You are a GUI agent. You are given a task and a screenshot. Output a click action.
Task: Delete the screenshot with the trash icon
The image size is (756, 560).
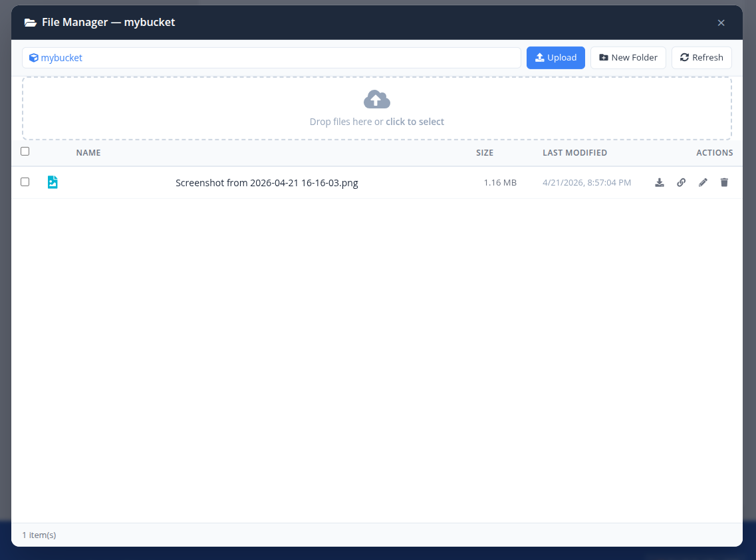point(724,182)
